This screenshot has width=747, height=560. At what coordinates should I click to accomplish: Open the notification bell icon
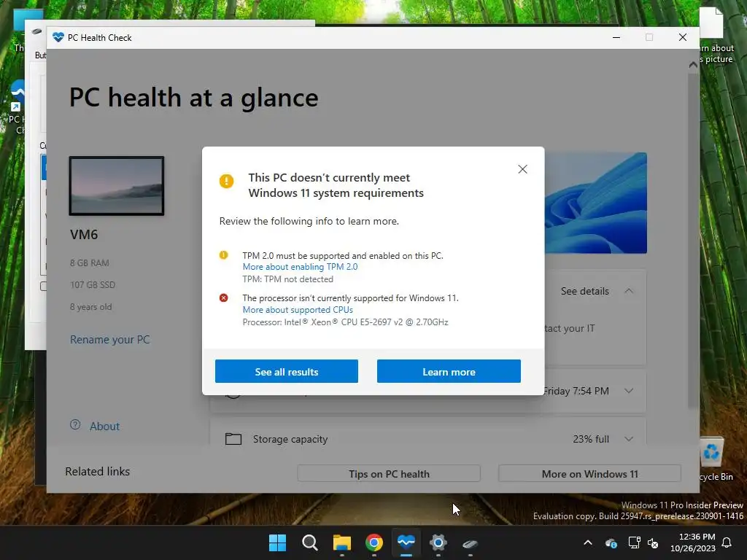pos(727,542)
